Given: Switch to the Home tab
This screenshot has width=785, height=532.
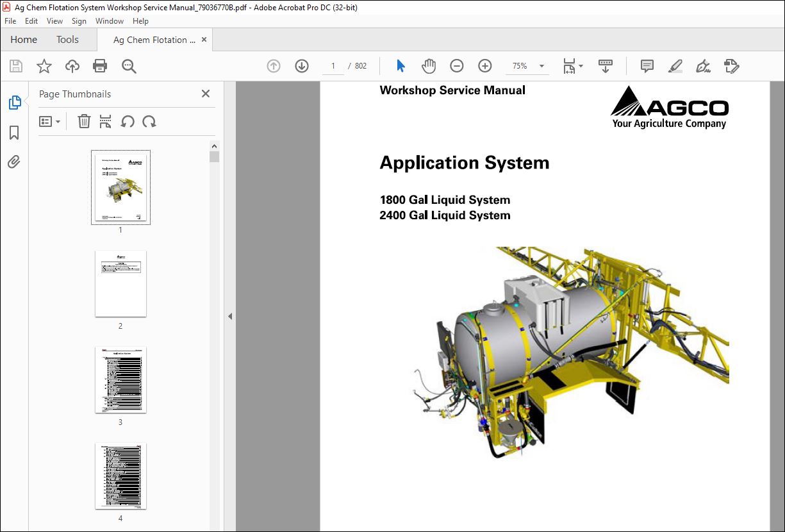Looking at the screenshot, I should point(24,40).
